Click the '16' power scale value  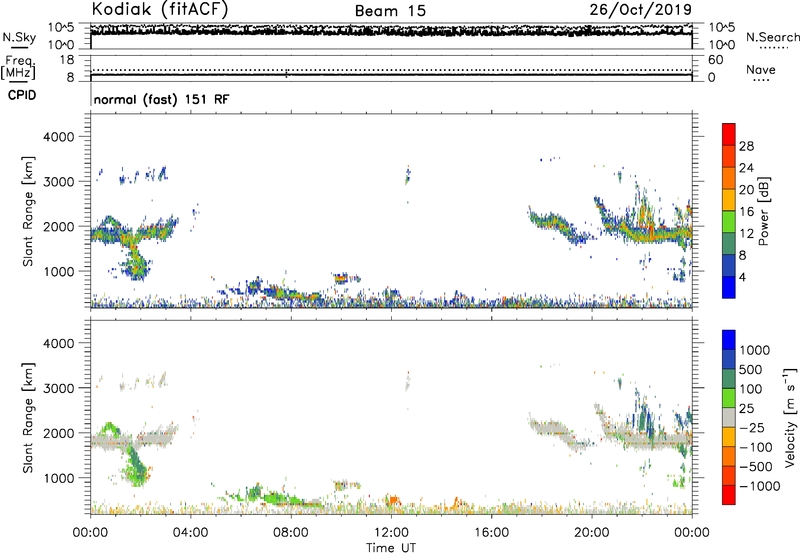(746, 212)
